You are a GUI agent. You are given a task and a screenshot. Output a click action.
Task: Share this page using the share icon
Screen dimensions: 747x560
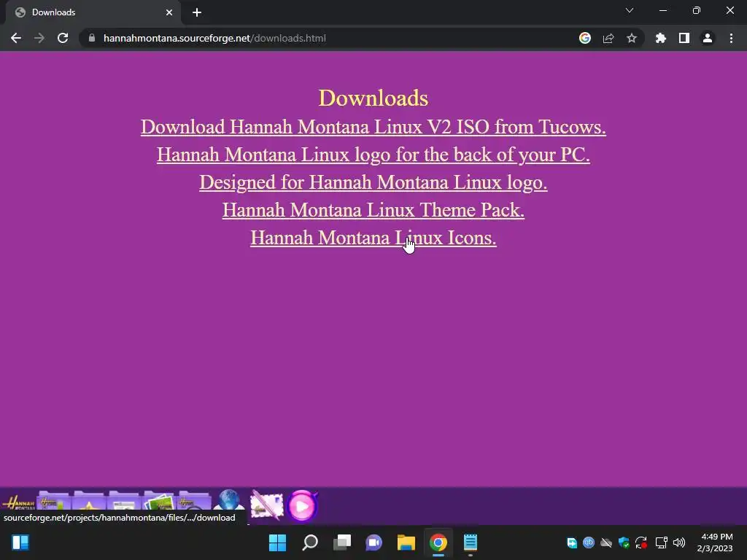[608, 38]
